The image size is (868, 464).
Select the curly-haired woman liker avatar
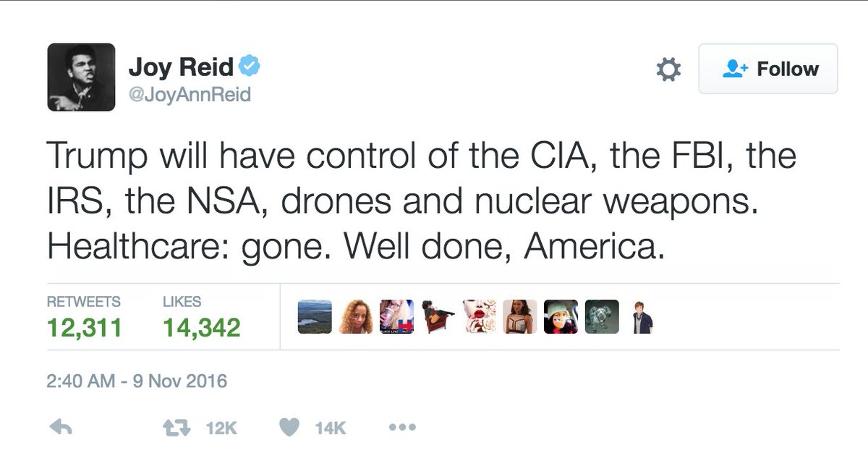(356, 316)
